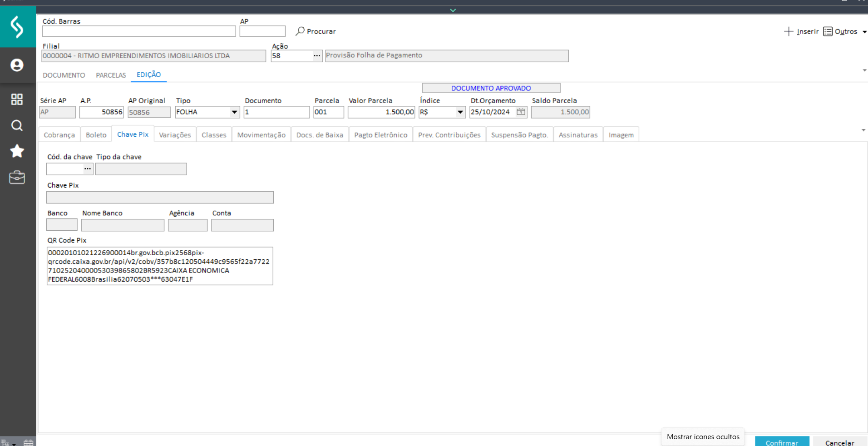868x446 pixels.
Task: Open the Boleto tab
Action: [x=96, y=135]
